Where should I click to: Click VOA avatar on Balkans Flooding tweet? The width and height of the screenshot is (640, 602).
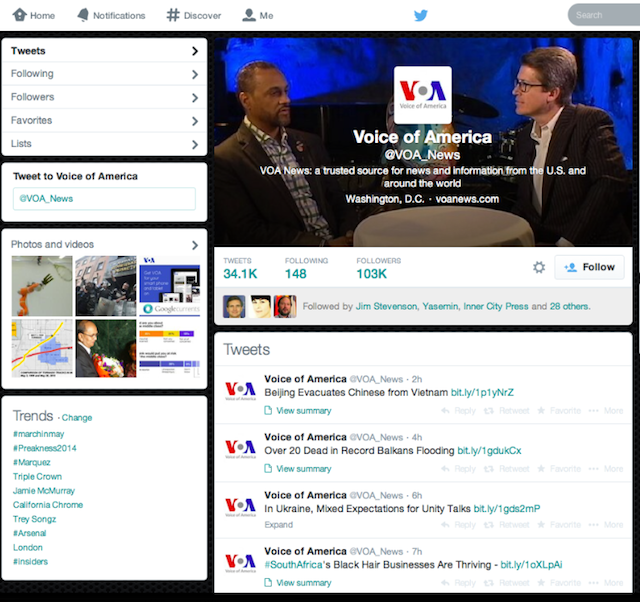tap(240, 449)
